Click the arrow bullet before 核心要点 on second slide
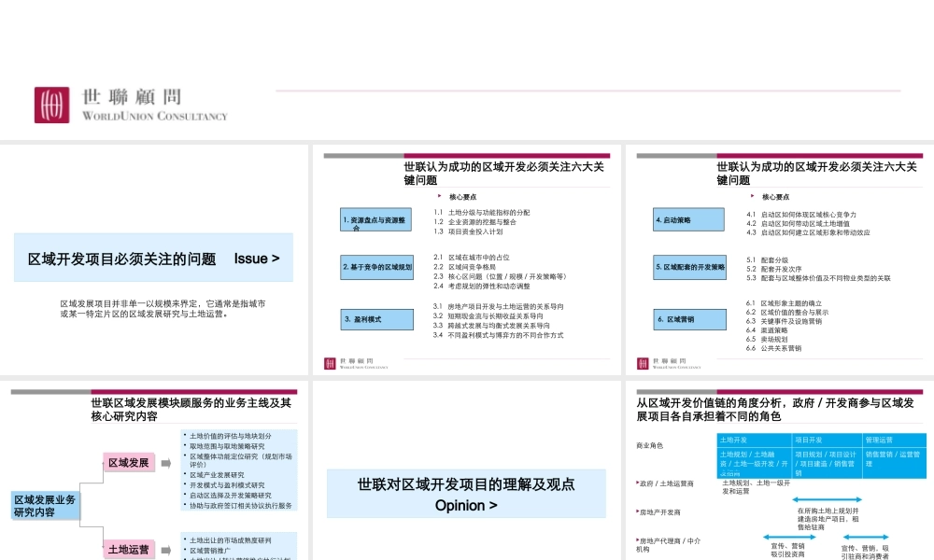 tap(440, 197)
